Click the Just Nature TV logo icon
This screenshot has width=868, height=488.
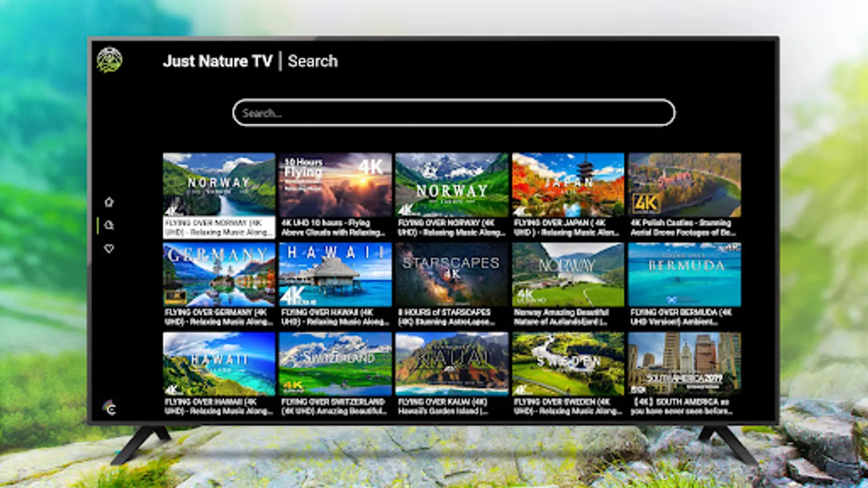tap(109, 60)
